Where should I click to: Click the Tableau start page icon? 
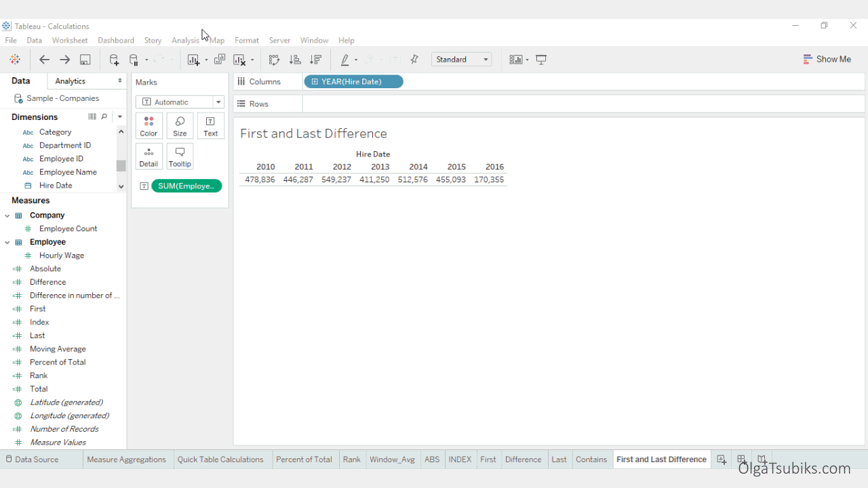15,60
